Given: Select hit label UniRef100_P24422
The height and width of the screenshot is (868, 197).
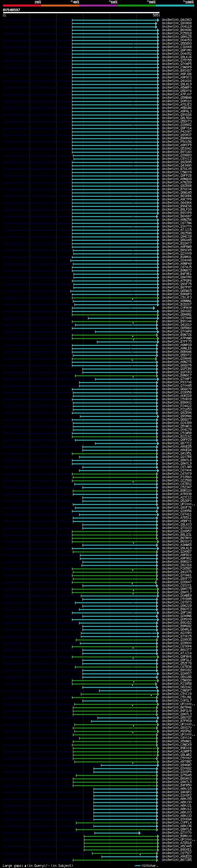Looking at the screenshot, I should pos(177,406).
